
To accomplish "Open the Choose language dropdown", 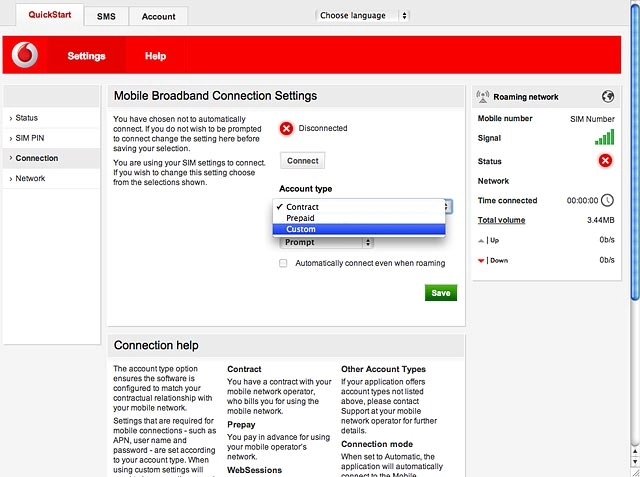I will tap(362, 16).
